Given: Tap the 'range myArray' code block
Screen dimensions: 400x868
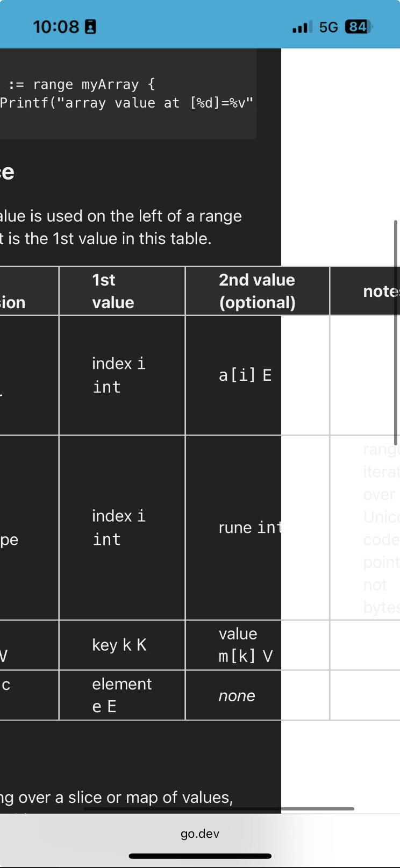Looking at the screenshot, I should pyautogui.click(x=128, y=94).
